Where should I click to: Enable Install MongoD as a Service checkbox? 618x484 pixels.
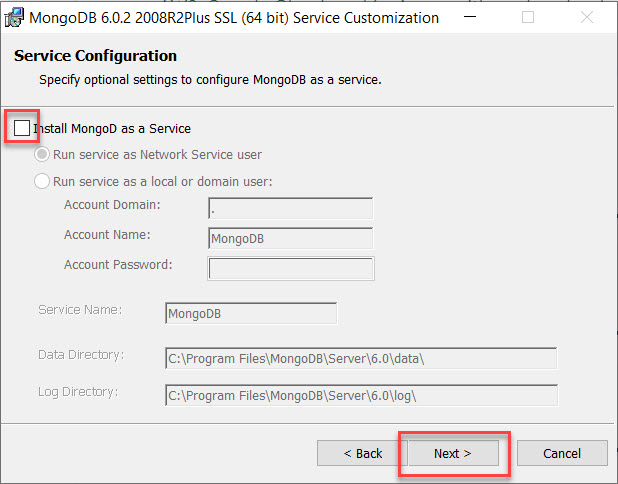click(x=22, y=128)
